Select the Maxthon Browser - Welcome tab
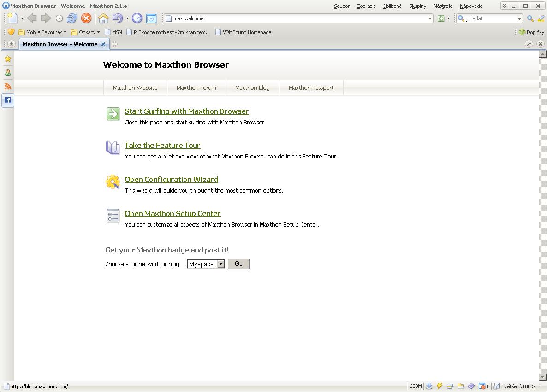This screenshot has width=547, height=392. point(60,44)
